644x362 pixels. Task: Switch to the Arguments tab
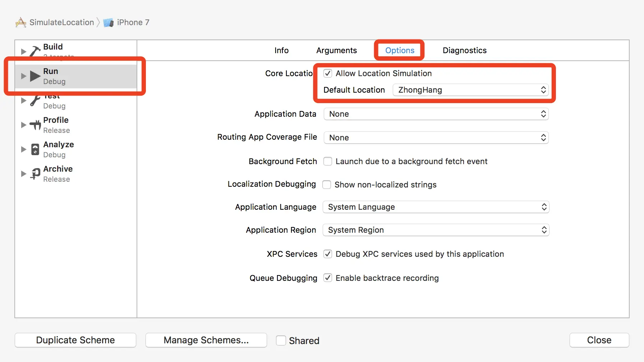pyautogui.click(x=336, y=50)
